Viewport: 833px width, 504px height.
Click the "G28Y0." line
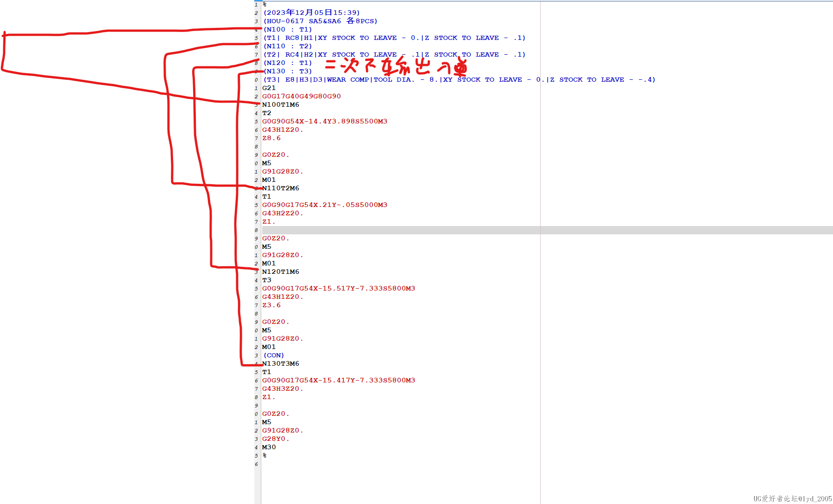coord(276,439)
